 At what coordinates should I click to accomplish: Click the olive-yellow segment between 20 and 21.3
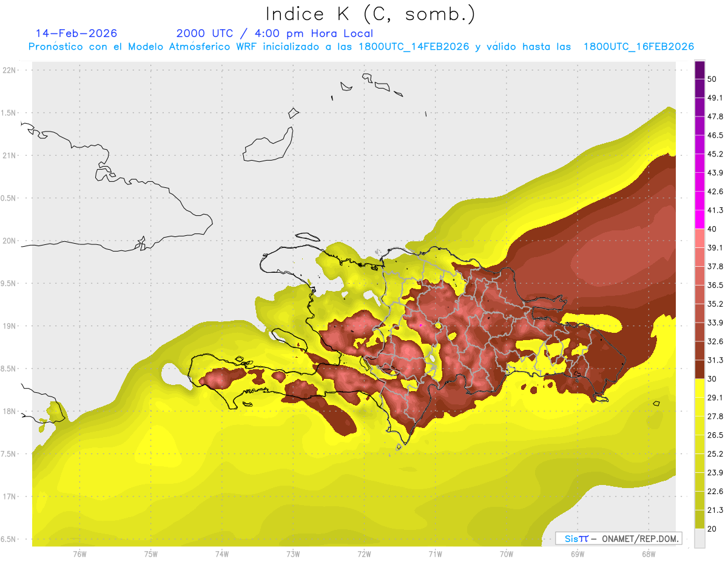click(699, 519)
